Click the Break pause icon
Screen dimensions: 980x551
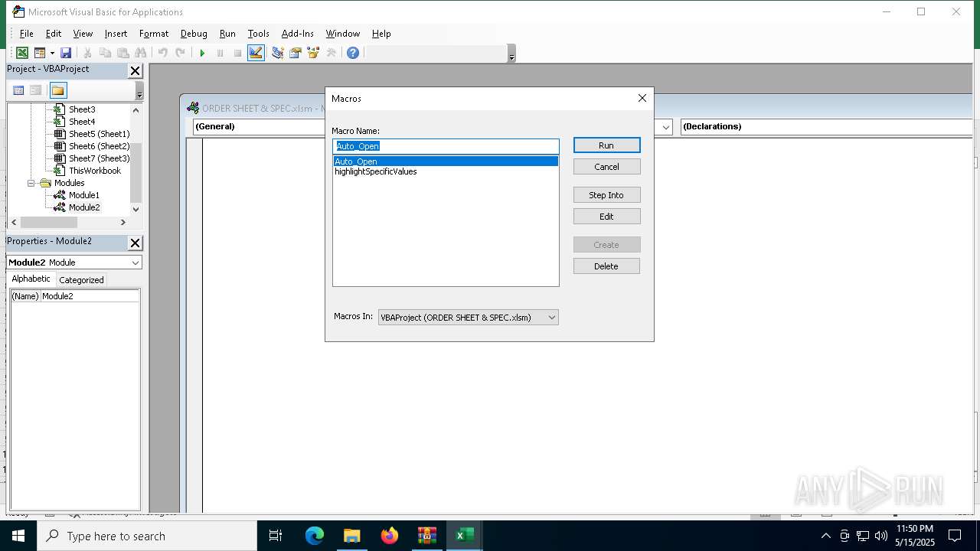220,53
